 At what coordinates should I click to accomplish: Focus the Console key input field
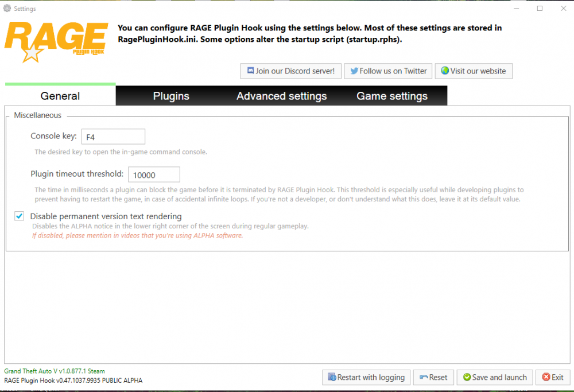click(113, 137)
